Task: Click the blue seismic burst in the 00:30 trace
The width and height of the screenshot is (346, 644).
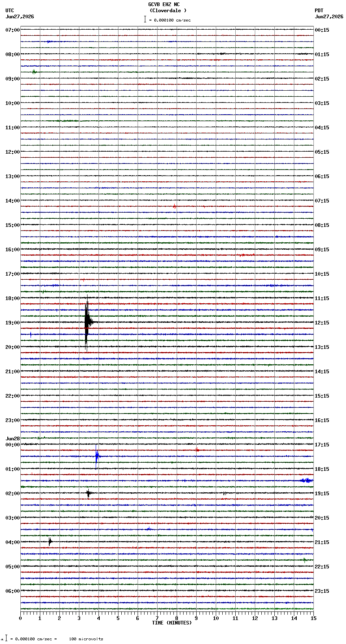Action: point(97,457)
